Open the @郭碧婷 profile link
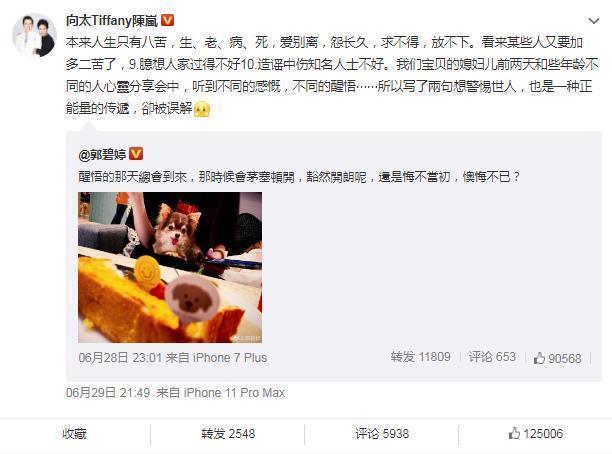Image resolution: width=612 pixels, height=454 pixels. click(102, 155)
